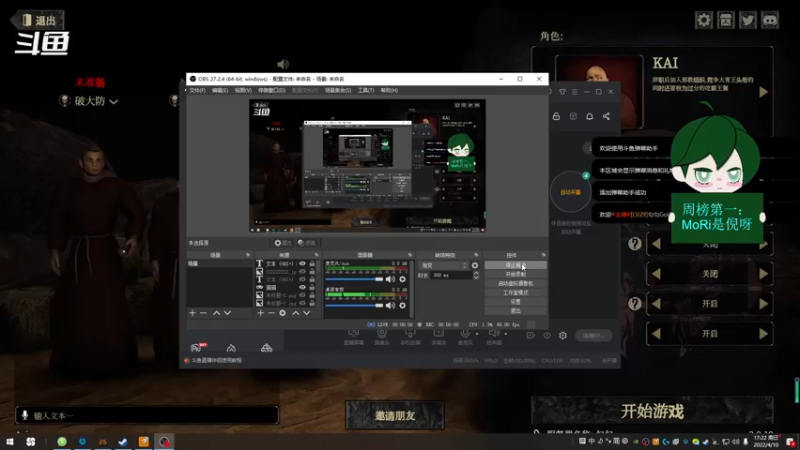Screen dimensions: 800x450
Task: Move the scene up with the arrow icon
Action: (216, 313)
